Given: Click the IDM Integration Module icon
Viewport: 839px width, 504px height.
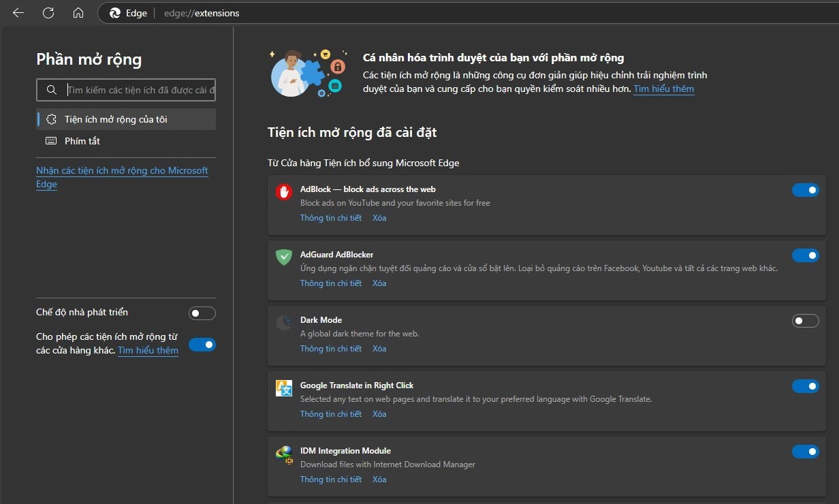Looking at the screenshot, I should pos(284,454).
